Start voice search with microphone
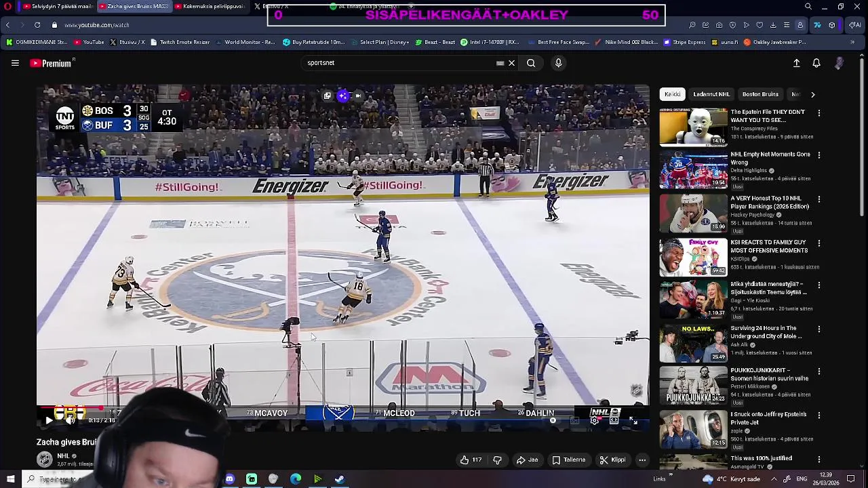 tap(558, 63)
